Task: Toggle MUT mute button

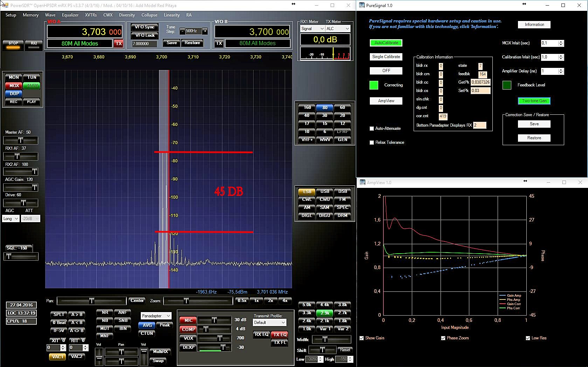Action: (105, 329)
